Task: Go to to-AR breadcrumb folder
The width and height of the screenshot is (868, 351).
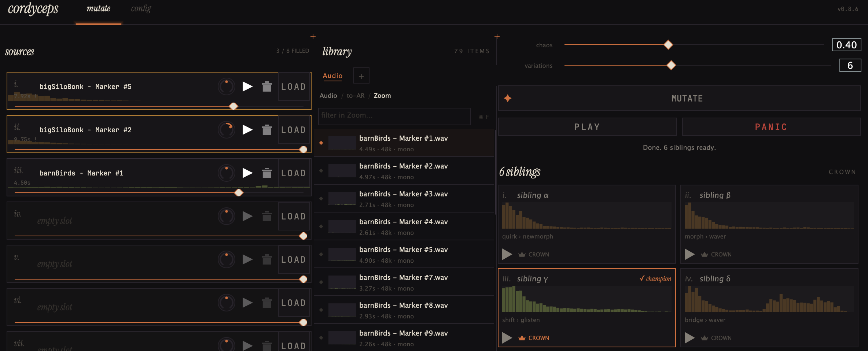Action: click(356, 96)
